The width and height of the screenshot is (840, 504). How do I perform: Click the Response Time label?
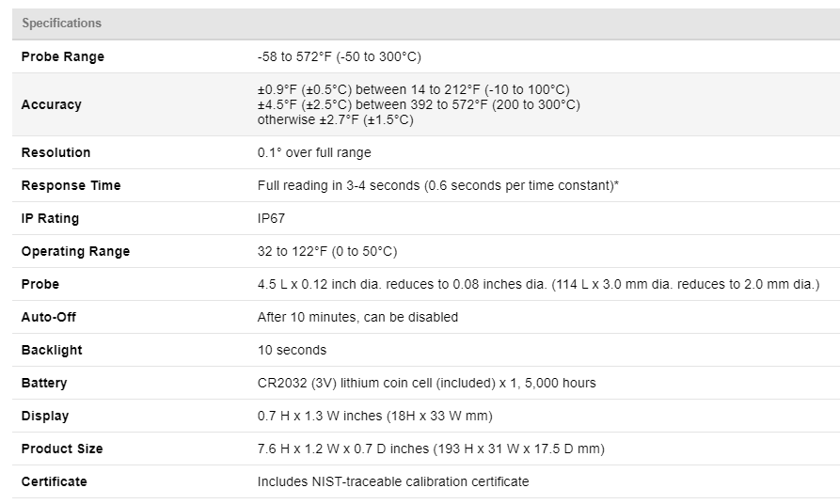tap(71, 185)
